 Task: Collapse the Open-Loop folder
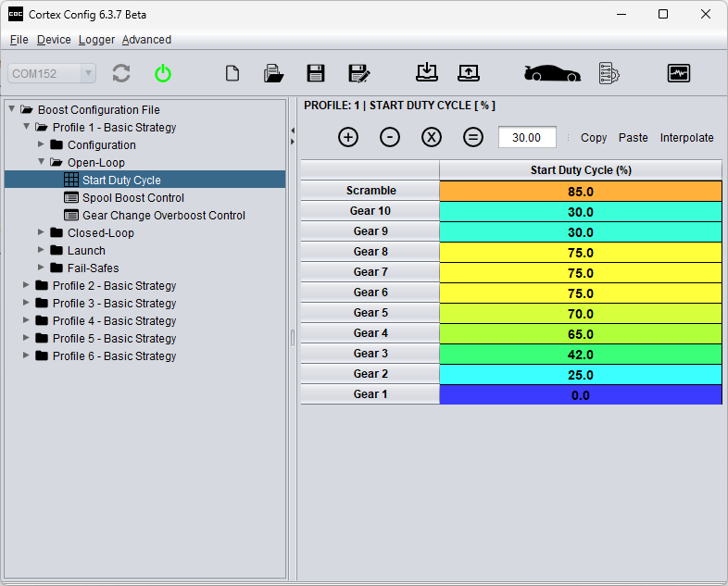42,162
